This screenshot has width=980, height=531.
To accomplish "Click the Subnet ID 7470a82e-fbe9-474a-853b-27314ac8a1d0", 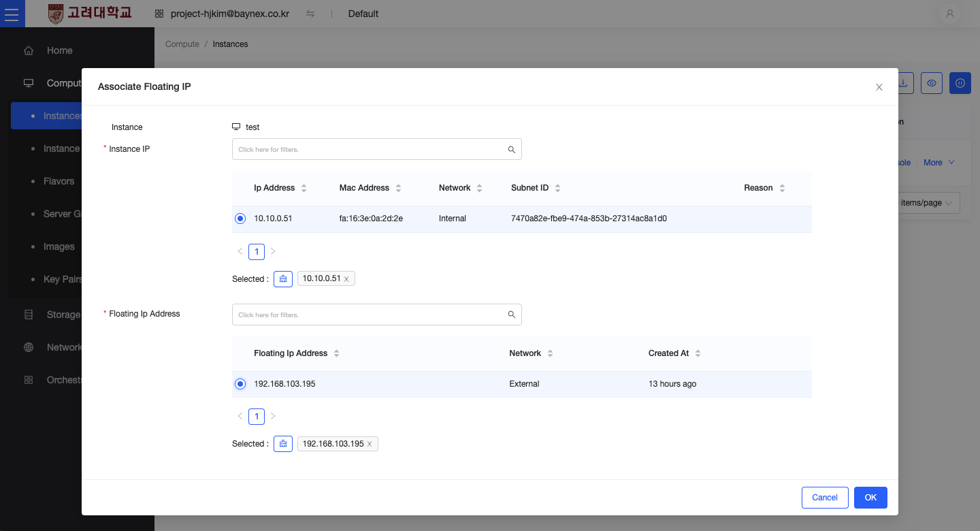I will (x=589, y=219).
